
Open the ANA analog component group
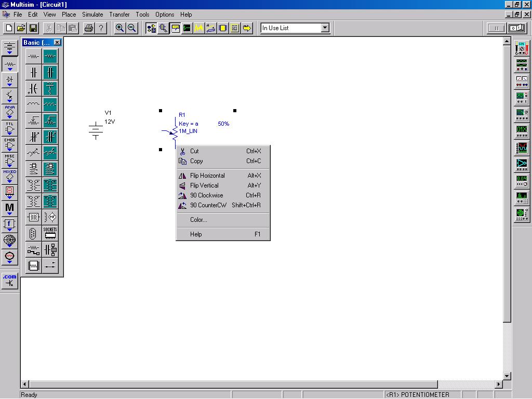point(9,112)
